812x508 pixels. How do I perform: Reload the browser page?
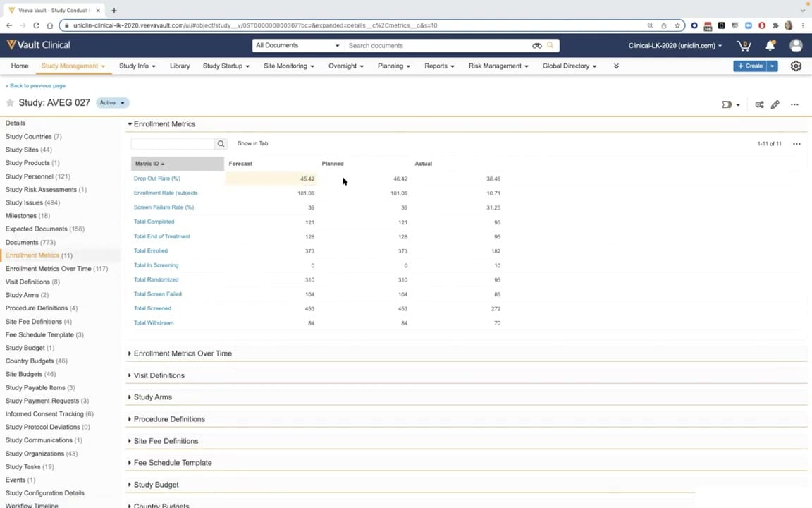[x=36, y=25]
